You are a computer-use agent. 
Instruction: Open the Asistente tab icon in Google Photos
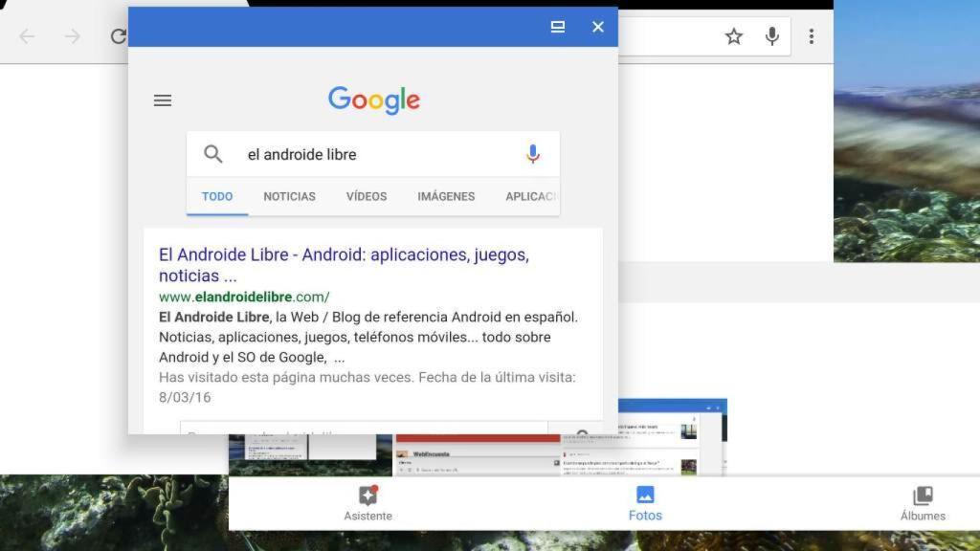click(x=367, y=495)
